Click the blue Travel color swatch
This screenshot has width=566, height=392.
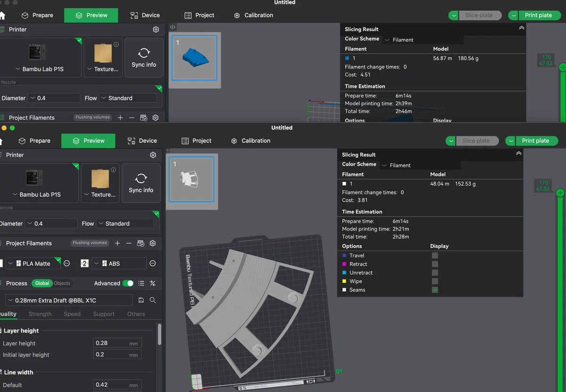pos(344,255)
